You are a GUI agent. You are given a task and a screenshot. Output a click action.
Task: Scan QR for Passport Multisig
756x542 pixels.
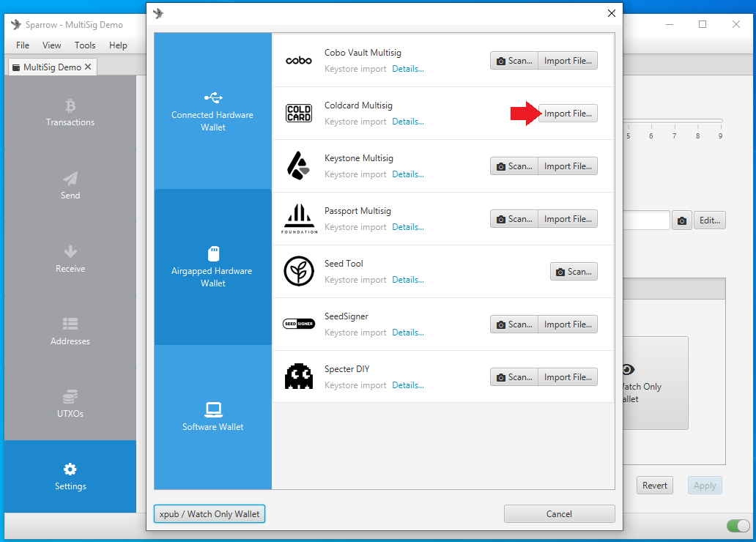tap(514, 219)
